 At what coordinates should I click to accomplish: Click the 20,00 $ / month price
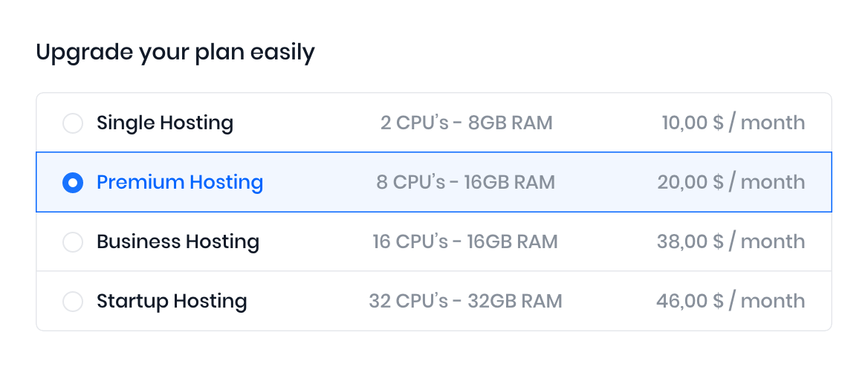[731, 182]
